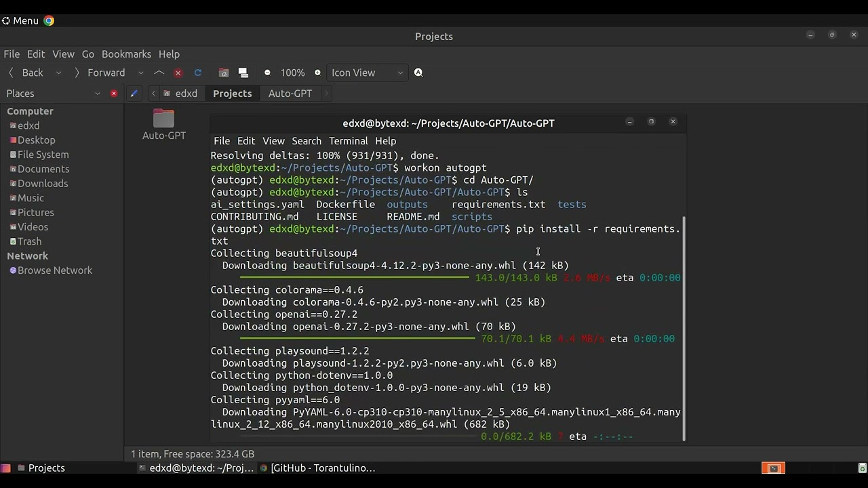Click the search magnifier icon in toolbar
Screen dimensions: 868x488
coord(418,73)
